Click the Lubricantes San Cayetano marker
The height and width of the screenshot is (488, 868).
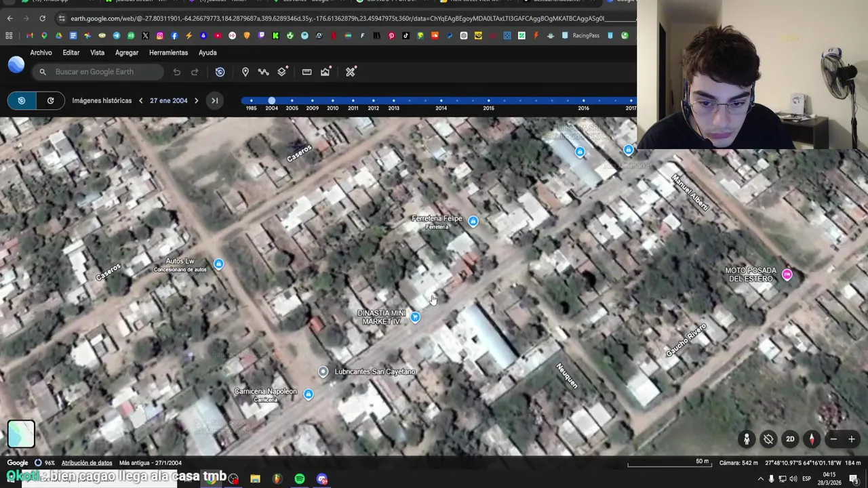coord(323,371)
